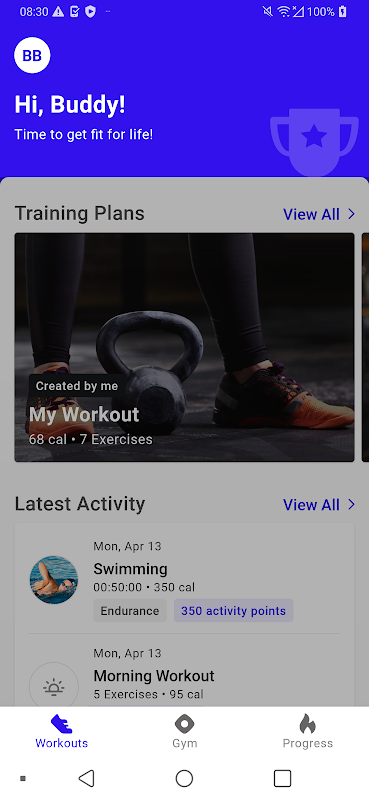Tap the Swimming activity round photo
The width and height of the screenshot is (369, 800).
pyautogui.click(x=54, y=580)
